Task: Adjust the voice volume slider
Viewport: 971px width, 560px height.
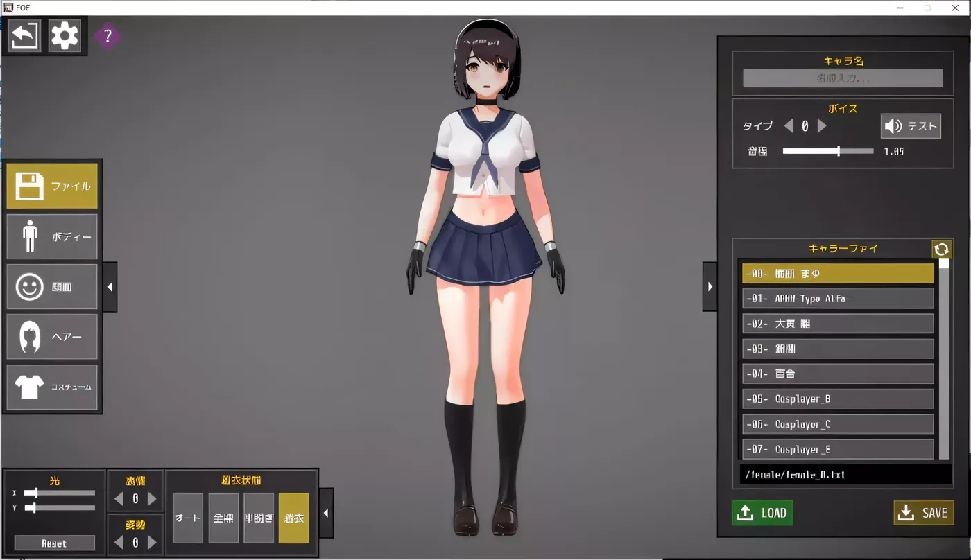Action: 839,150
